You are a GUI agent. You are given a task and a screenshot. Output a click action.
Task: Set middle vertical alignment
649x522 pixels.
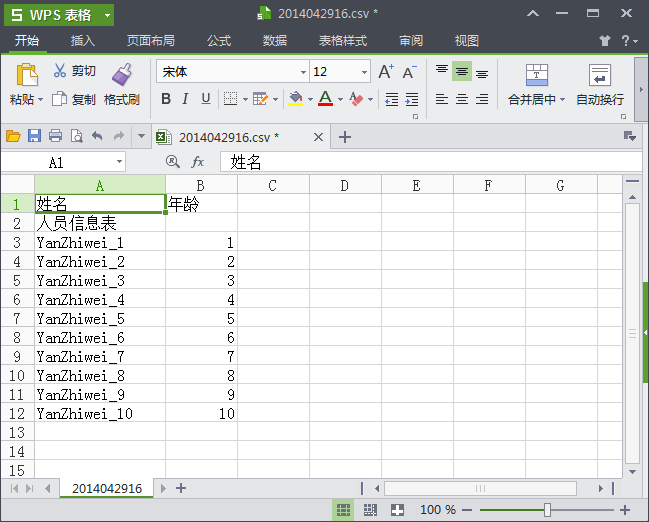pyautogui.click(x=462, y=71)
